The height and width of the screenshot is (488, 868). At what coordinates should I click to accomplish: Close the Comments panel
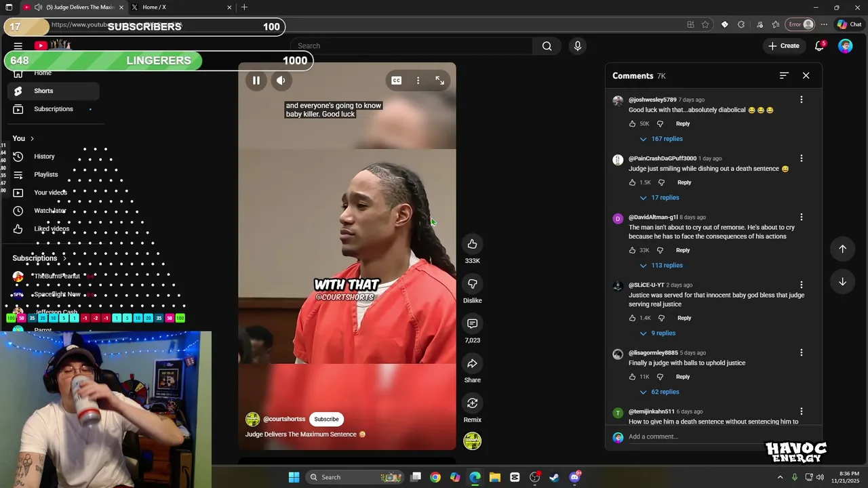806,76
